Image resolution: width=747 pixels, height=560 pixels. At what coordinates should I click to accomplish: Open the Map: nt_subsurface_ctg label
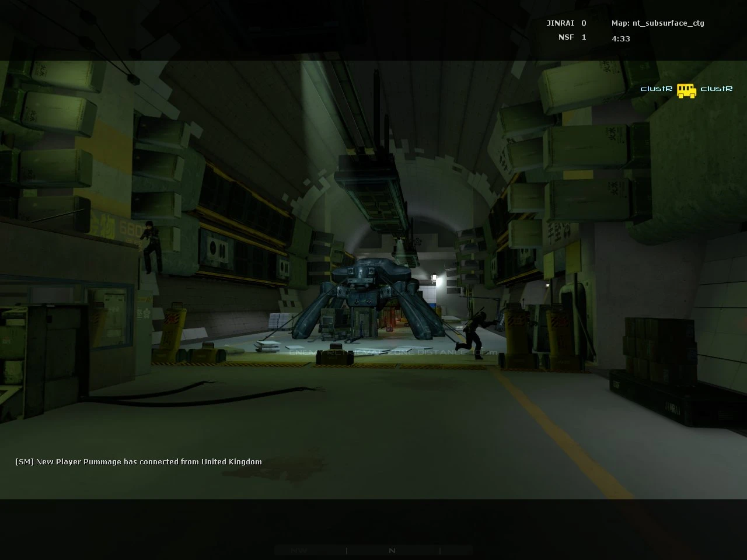click(657, 23)
